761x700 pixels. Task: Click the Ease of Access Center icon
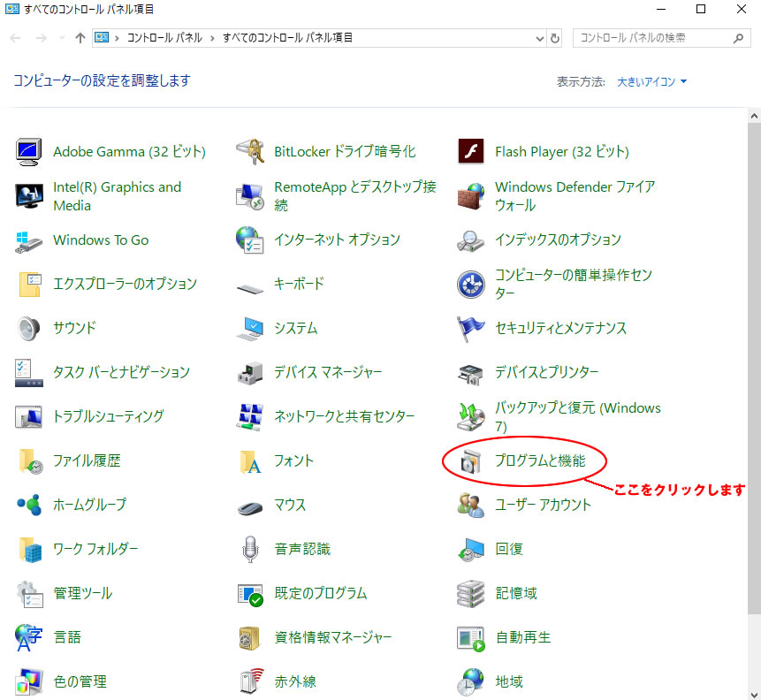pyautogui.click(x=471, y=285)
